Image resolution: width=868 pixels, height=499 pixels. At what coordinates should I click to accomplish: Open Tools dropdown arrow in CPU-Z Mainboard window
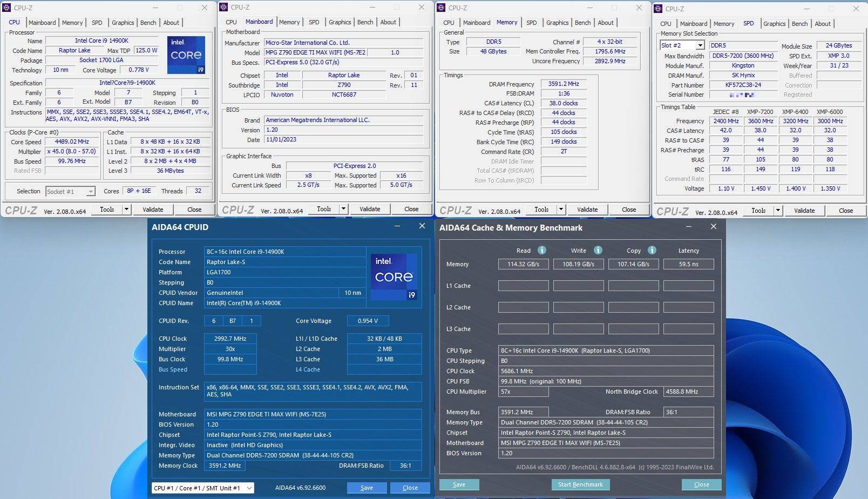pos(343,209)
